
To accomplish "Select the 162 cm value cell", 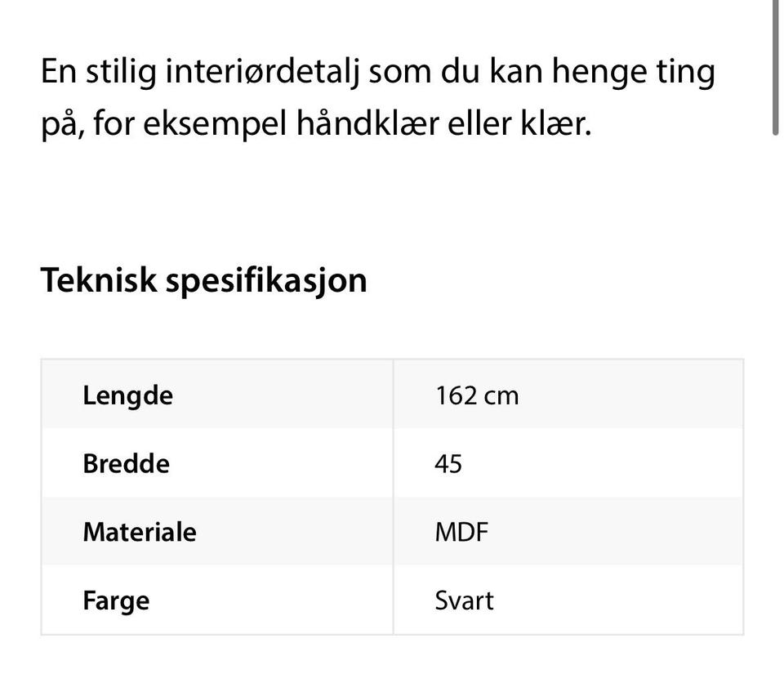I will tap(568, 395).
